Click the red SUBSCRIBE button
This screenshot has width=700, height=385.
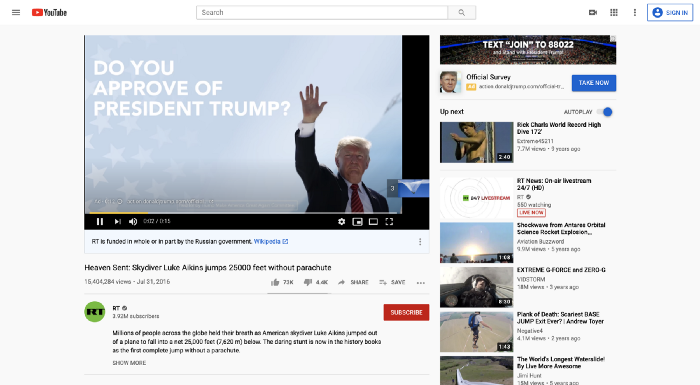406,313
